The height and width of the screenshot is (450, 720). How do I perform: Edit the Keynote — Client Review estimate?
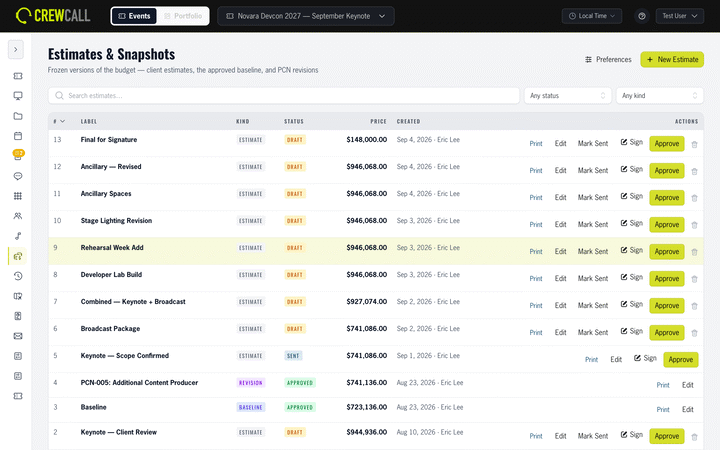(x=560, y=436)
